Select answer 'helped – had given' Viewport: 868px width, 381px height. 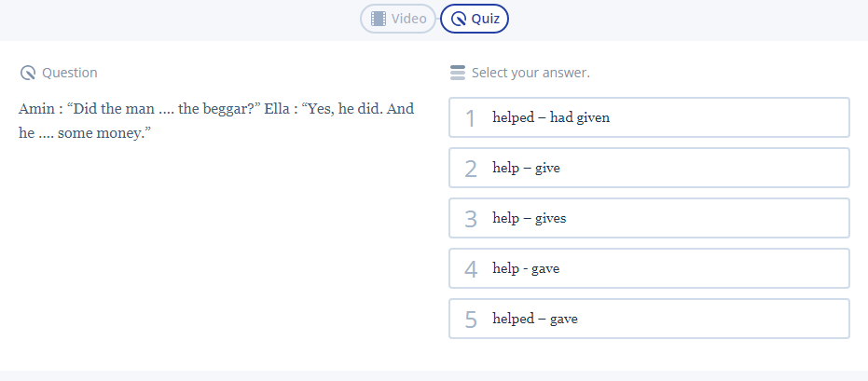click(551, 117)
